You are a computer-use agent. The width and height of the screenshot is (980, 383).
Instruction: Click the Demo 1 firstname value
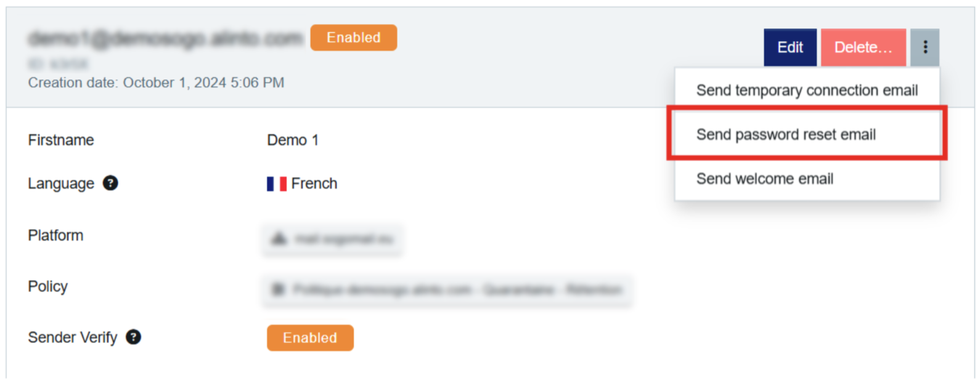(293, 140)
